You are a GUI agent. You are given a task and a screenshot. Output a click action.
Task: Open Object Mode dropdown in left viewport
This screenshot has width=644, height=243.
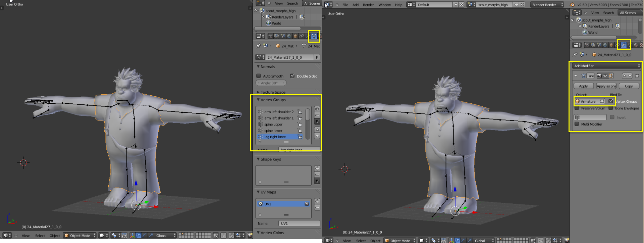pyautogui.click(x=80, y=236)
